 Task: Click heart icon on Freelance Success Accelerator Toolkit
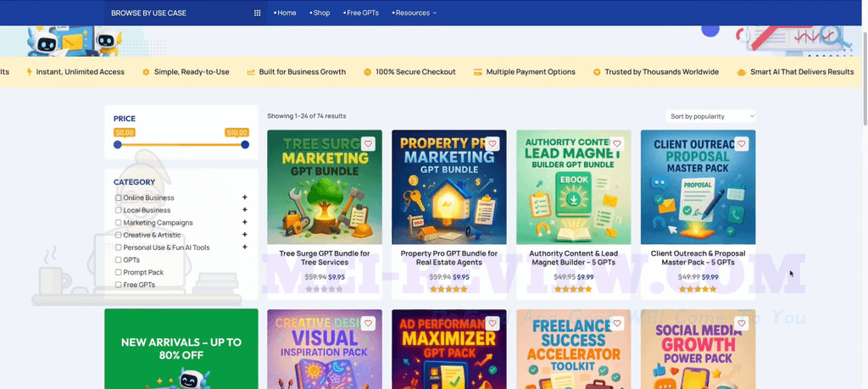(617, 323)
